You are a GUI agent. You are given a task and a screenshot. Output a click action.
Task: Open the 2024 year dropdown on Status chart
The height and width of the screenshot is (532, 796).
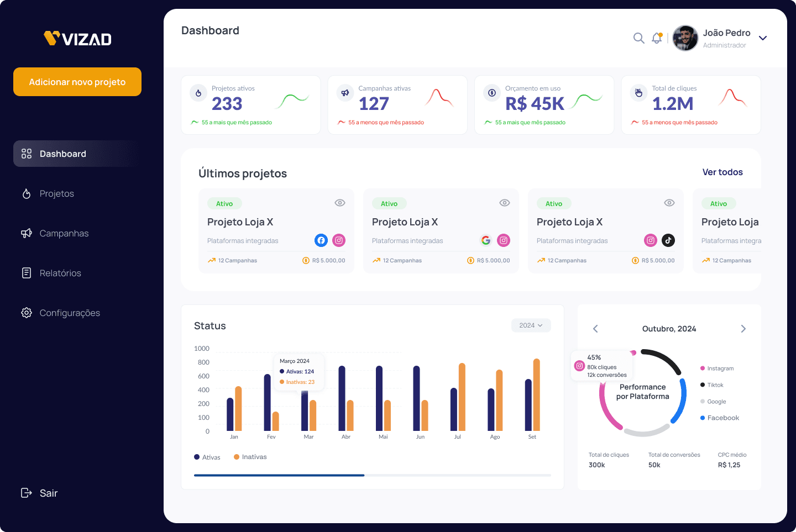coord(531,325)
